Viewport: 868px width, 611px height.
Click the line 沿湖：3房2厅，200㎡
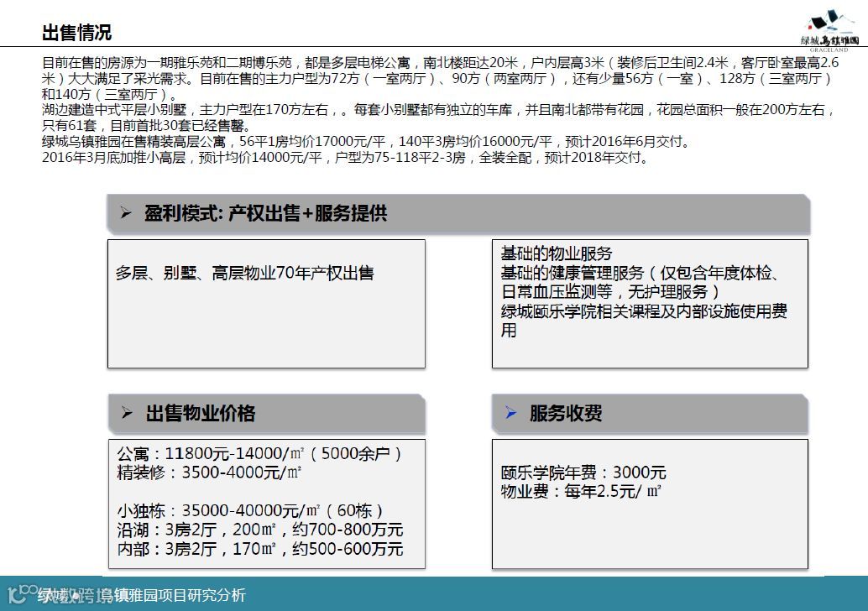259,530
